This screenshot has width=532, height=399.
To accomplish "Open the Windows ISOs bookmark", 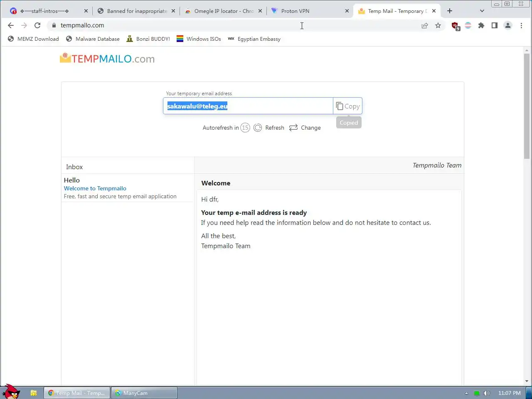I will coord(199,39).
